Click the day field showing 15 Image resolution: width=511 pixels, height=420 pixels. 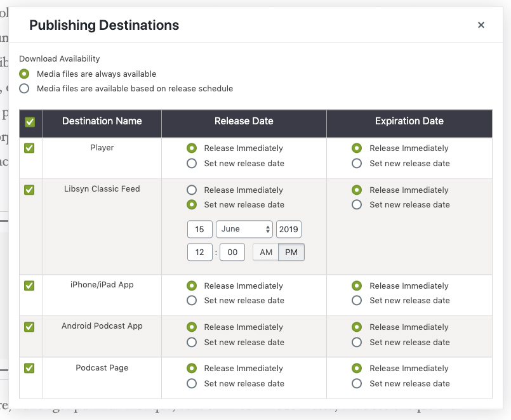tap(200, 230)
